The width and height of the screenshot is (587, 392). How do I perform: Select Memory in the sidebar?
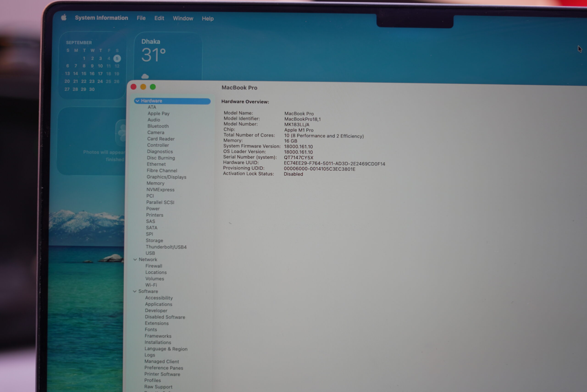[x=155, y=183]
